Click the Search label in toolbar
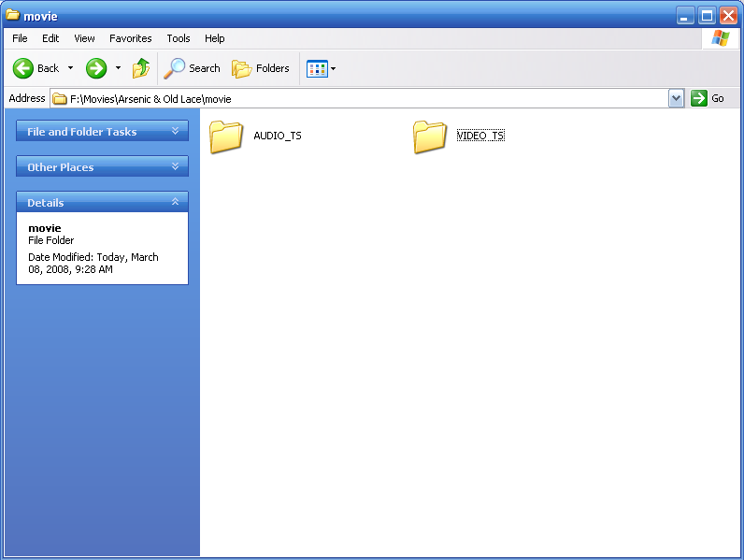 click(x=205, y=68)
